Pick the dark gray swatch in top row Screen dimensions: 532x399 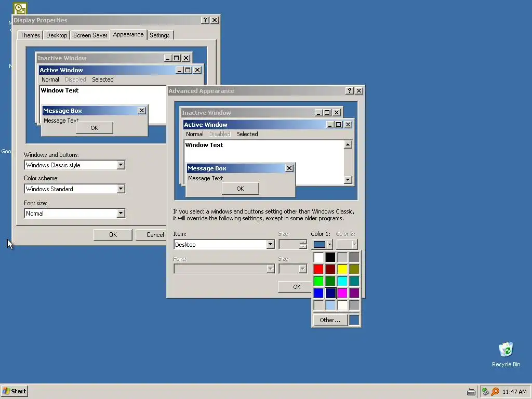[x=354, y=257]
